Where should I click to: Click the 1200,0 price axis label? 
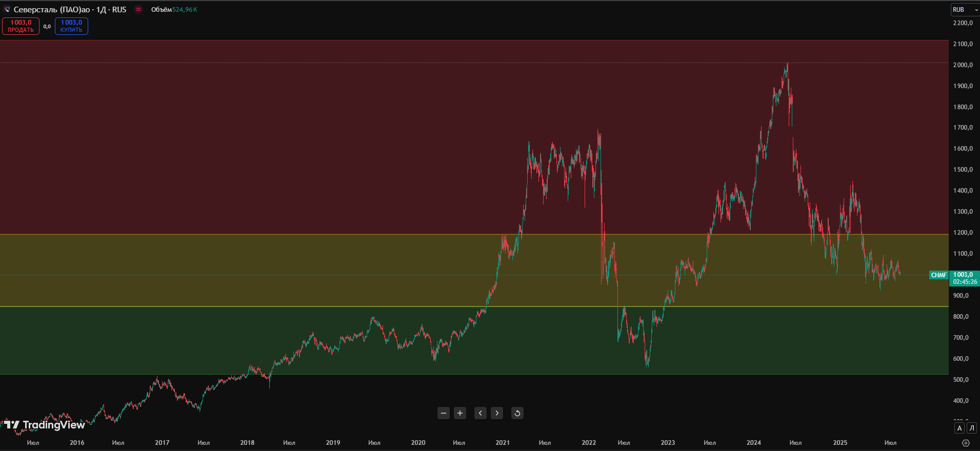tap(963, 233)
